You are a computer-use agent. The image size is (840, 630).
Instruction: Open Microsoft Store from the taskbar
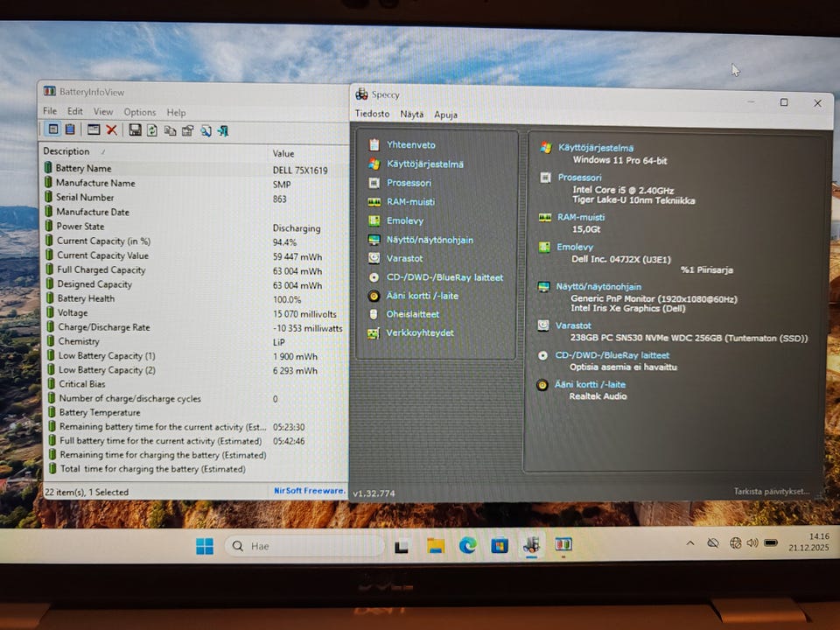pos(500,546)
